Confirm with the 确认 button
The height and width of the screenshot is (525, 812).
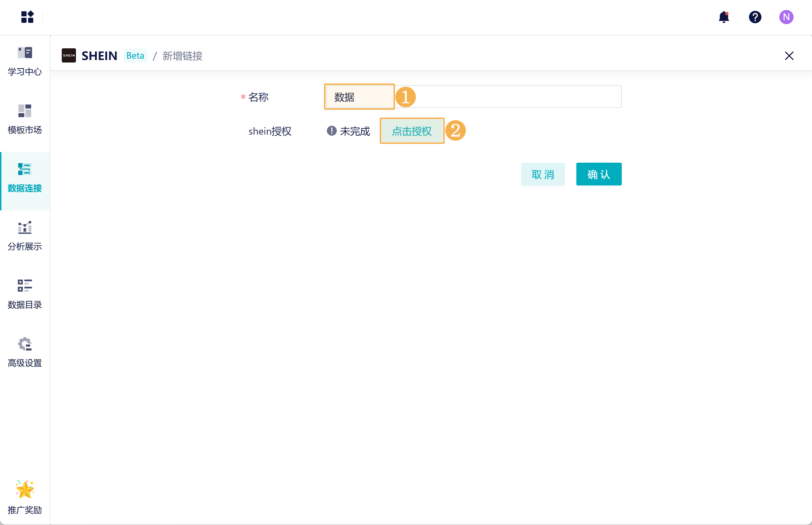click(599, 174)
